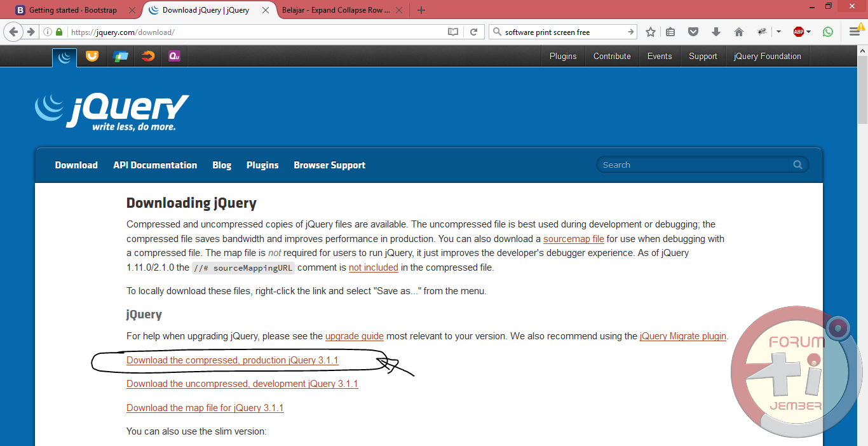
Task: Download the compressed production jQuery 3.1.1
Action: pyautogui.click(x=233, y=360)
